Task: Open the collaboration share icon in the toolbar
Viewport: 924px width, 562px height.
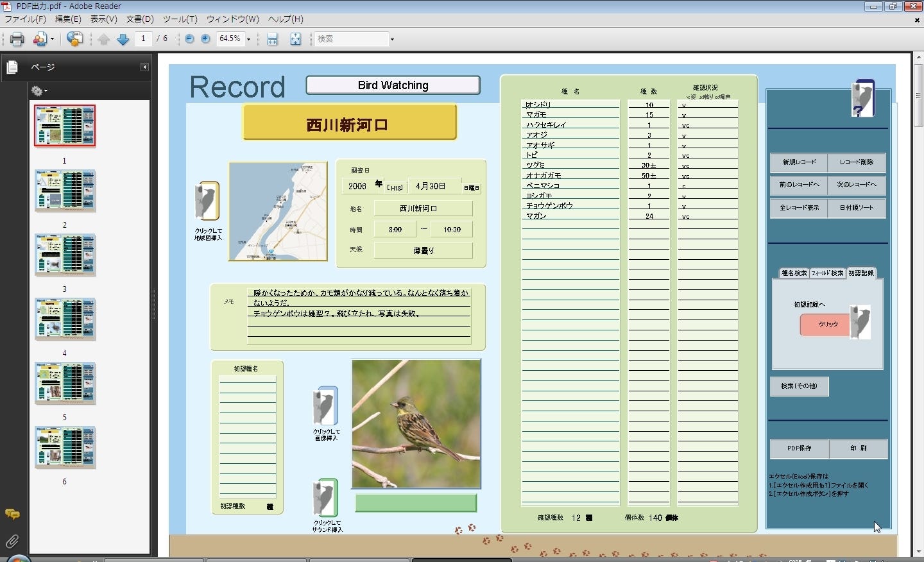Action: (40, 39)
